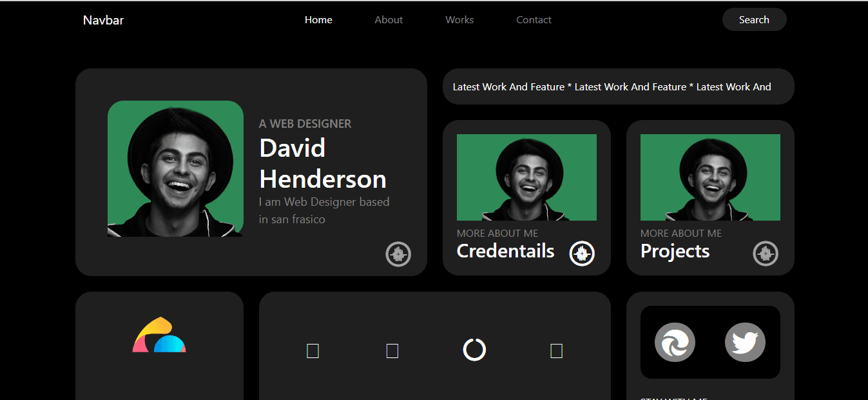Open the About nav item
Viewport: 868px width, 400px height.
[x=389, y=20]
